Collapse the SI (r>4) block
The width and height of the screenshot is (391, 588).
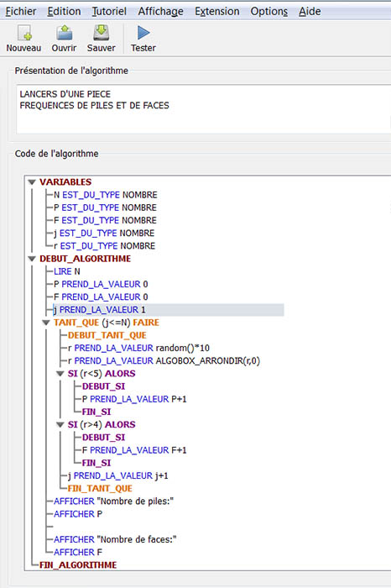click(x=60, y=424)
